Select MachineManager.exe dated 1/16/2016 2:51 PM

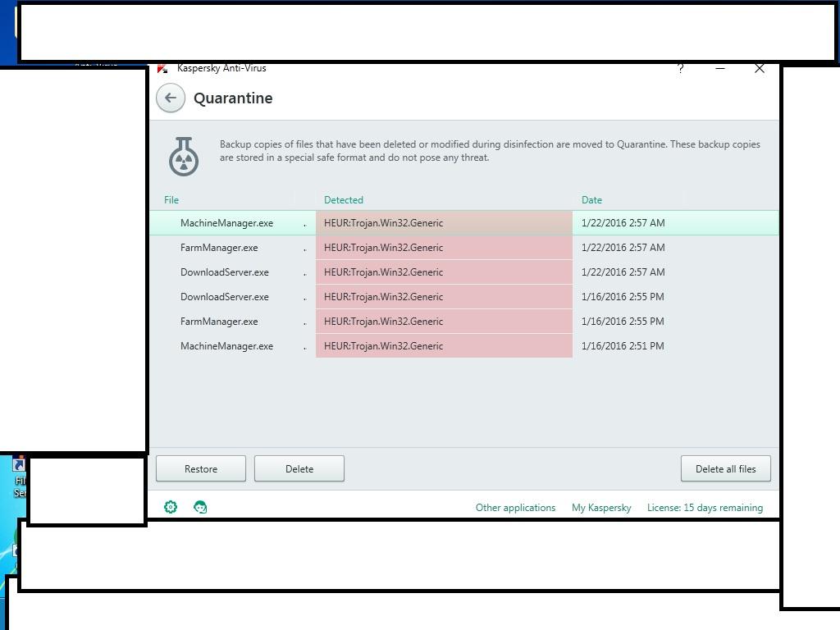(464, 346)
